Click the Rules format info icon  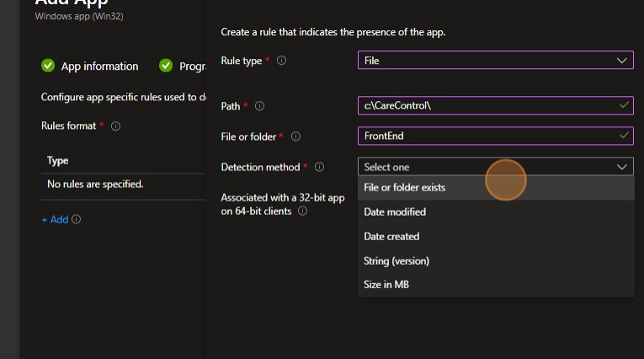pyautogui.click(x=115, y=126)
